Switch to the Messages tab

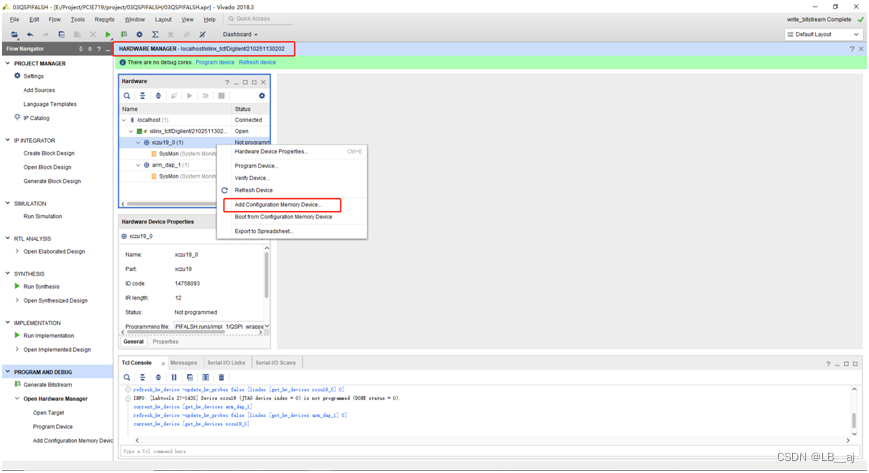pyautogui.click(x=183, y=363)
